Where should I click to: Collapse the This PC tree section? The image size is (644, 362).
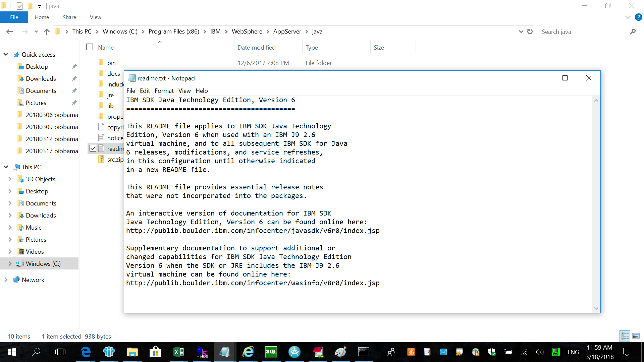(x=6, y=167)
